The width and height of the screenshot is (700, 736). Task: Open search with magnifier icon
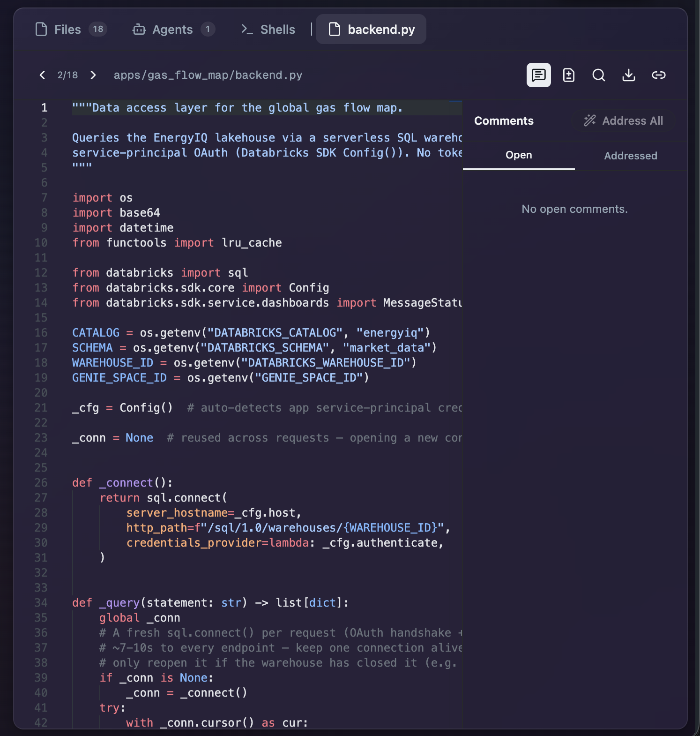599,75
